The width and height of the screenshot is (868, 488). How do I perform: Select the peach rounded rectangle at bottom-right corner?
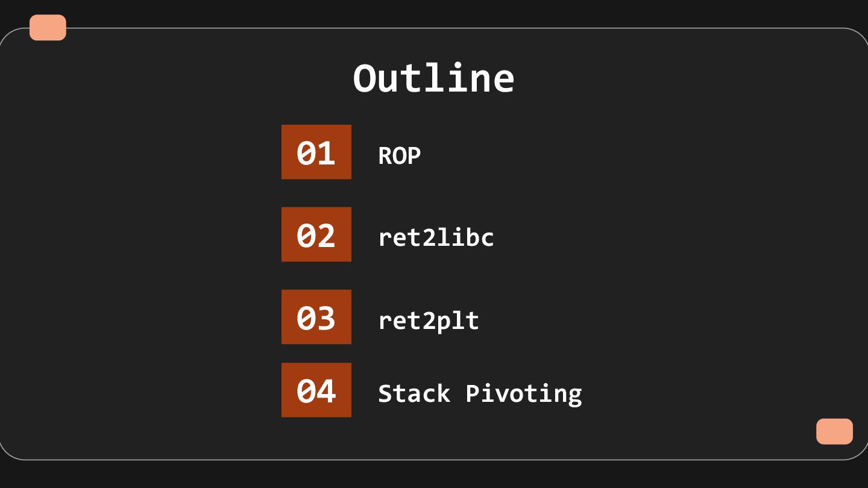click(834, 431)
